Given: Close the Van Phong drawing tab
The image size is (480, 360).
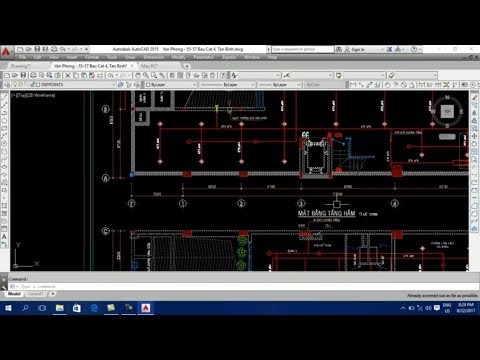Looking at the screenshot, I should pyautogui.click(x=132, y=66).
